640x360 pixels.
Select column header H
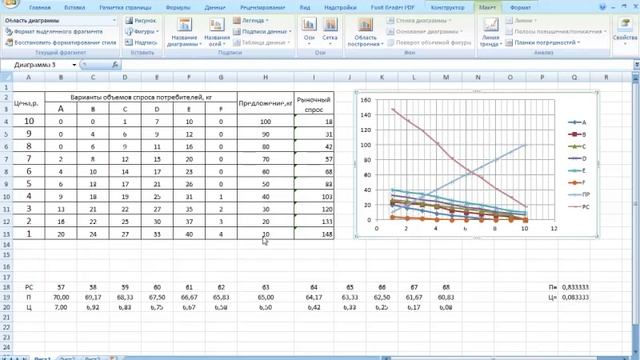(x=265, y=77)
